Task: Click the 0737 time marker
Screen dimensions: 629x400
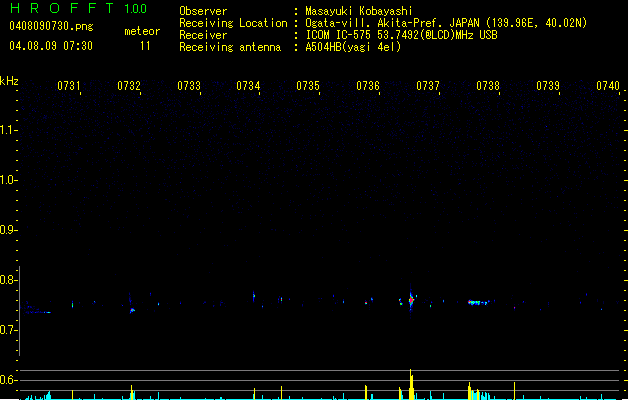Action: (428, 86)
